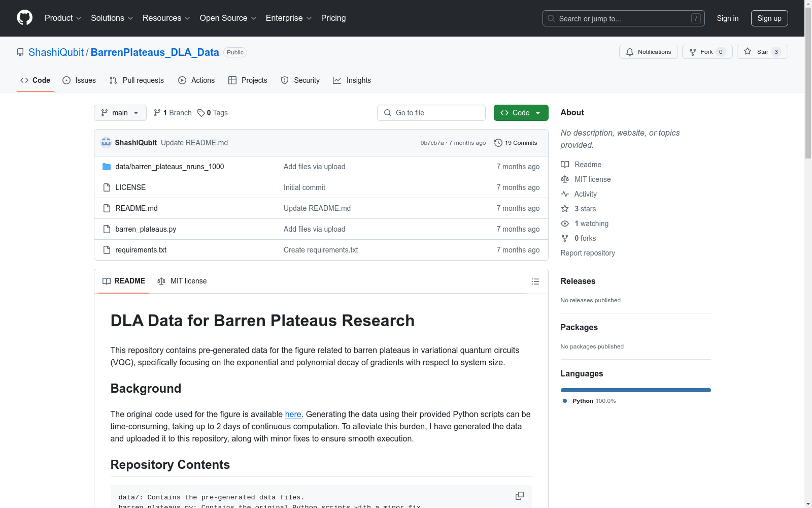Viewport: 812px width, 508px height.
Task: Open the main branch selector dropdown
Action: point(120,113)
